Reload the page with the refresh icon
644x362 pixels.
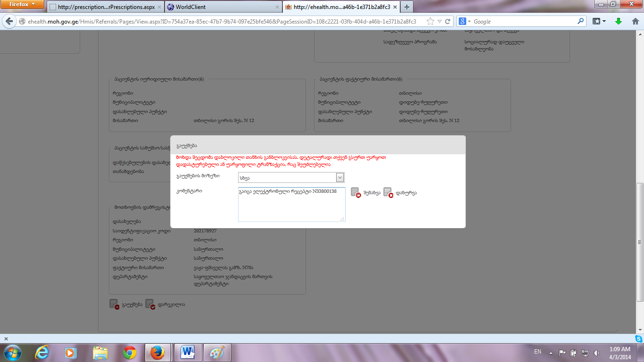click(448, 22)
